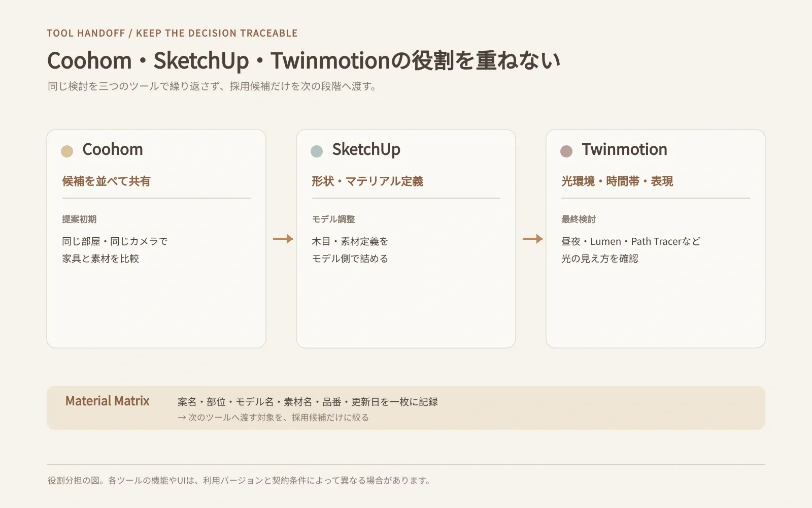
Task: Select the SketchUp card title
Action: pos(366,150)
